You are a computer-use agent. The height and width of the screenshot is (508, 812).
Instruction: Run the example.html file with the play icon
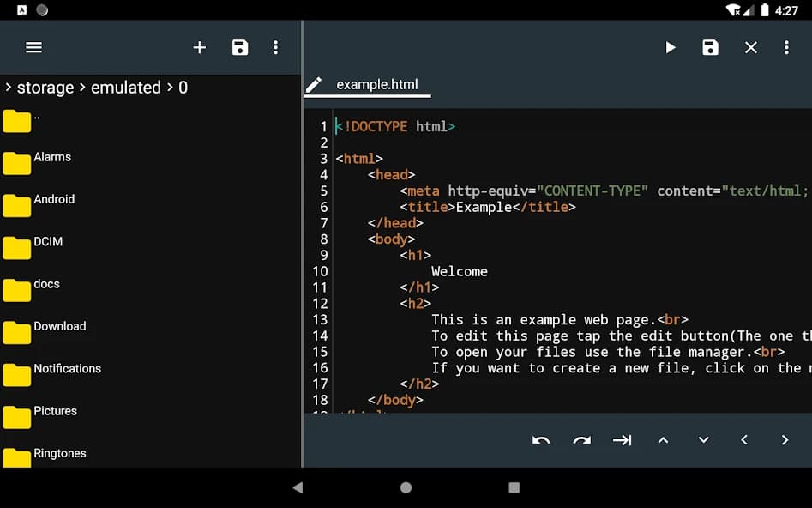[x=671, y=47]
